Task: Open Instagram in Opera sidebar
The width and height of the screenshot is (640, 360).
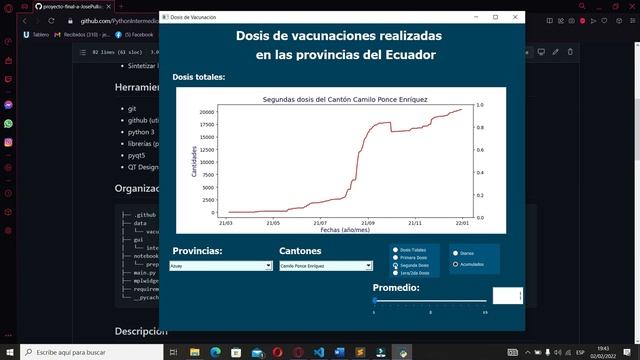Action: (x=8, y=142)
